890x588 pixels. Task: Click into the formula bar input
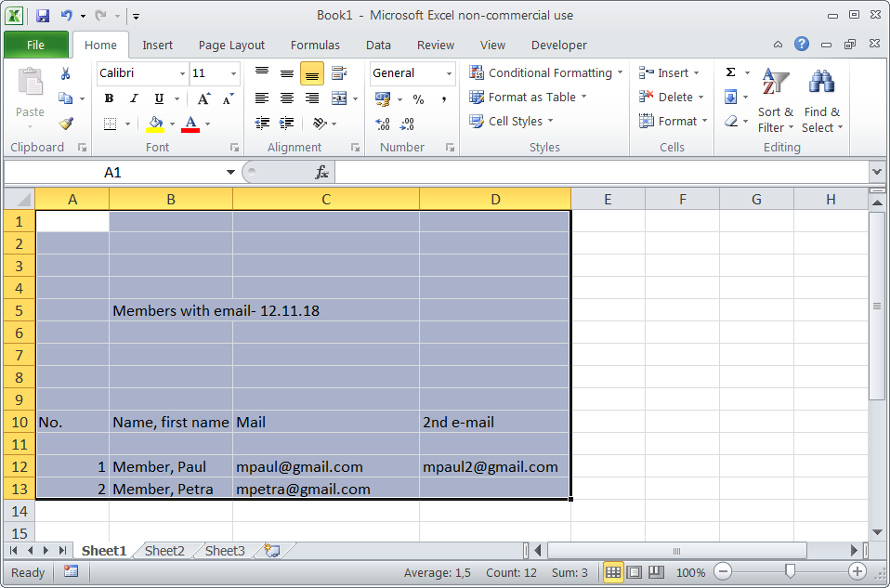(602, 172)
